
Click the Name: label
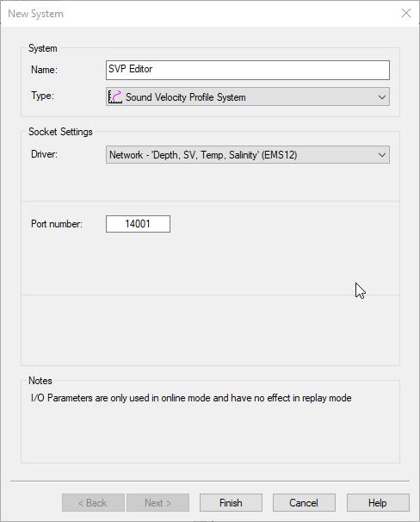point(44,70)
